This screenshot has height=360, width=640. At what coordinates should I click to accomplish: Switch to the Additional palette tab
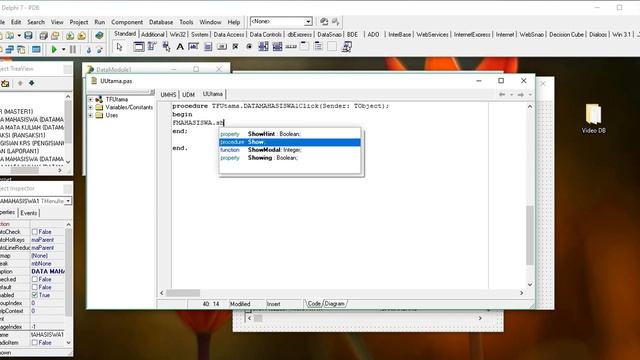coord(153,35)
